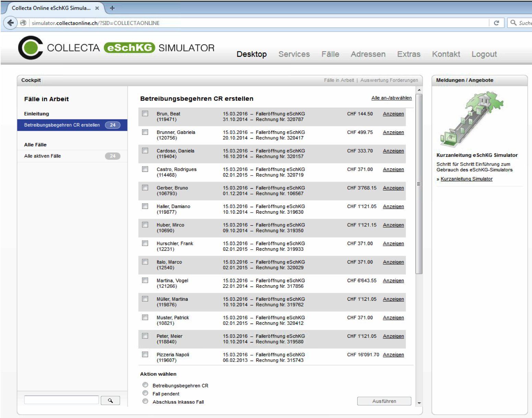Open the Services menu
Image resolution: width=532 pixels, height=418 pixels.
click(294, 54)
